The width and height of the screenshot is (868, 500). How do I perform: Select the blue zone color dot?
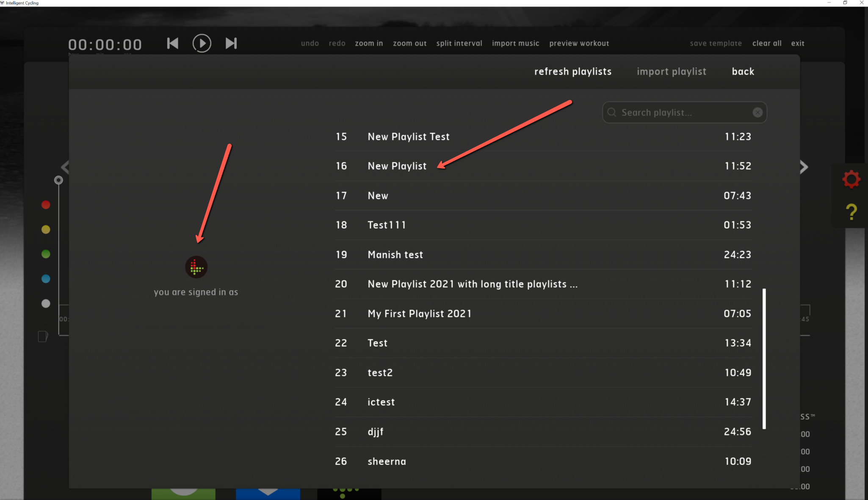tap(46, 279)
